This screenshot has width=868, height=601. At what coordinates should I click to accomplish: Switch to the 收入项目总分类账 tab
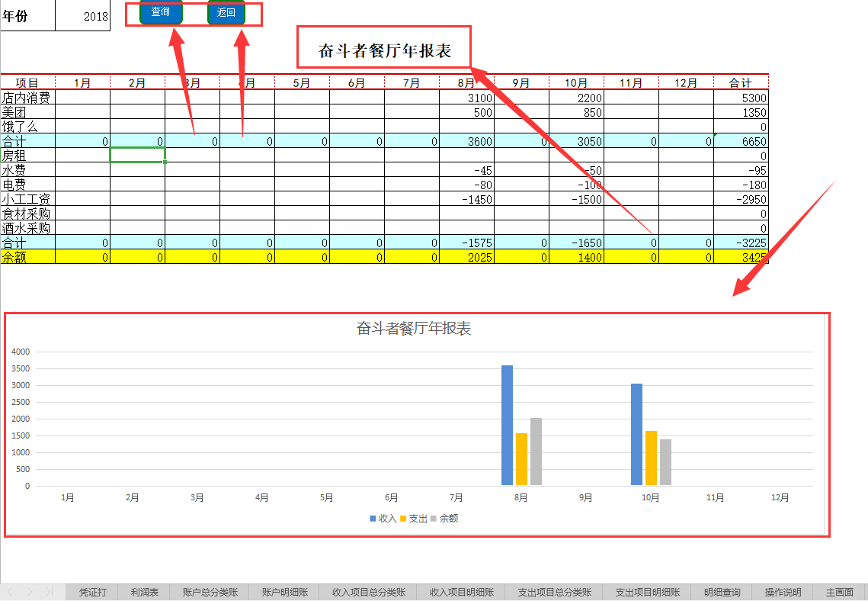368,591
